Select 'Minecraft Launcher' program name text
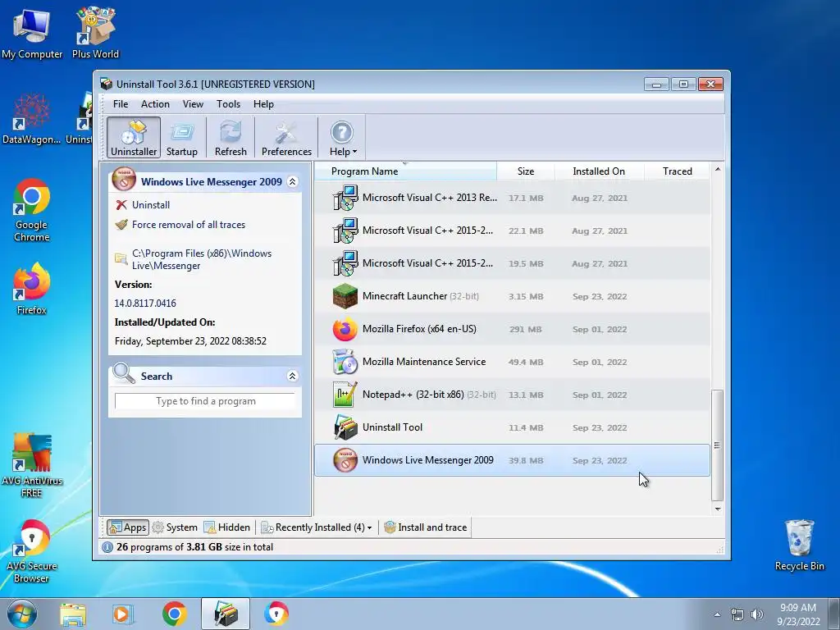Screen dimensions: 840x630 pos(404,296)
